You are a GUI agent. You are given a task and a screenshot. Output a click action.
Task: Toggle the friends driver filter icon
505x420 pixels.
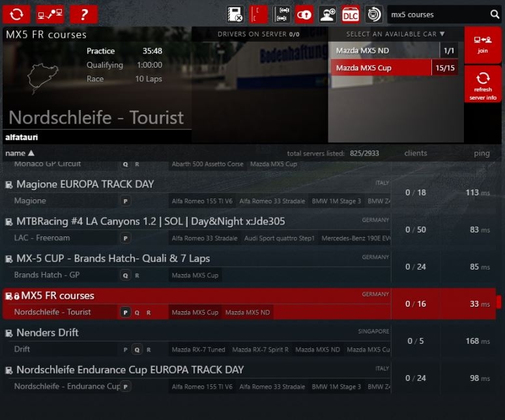328,14
